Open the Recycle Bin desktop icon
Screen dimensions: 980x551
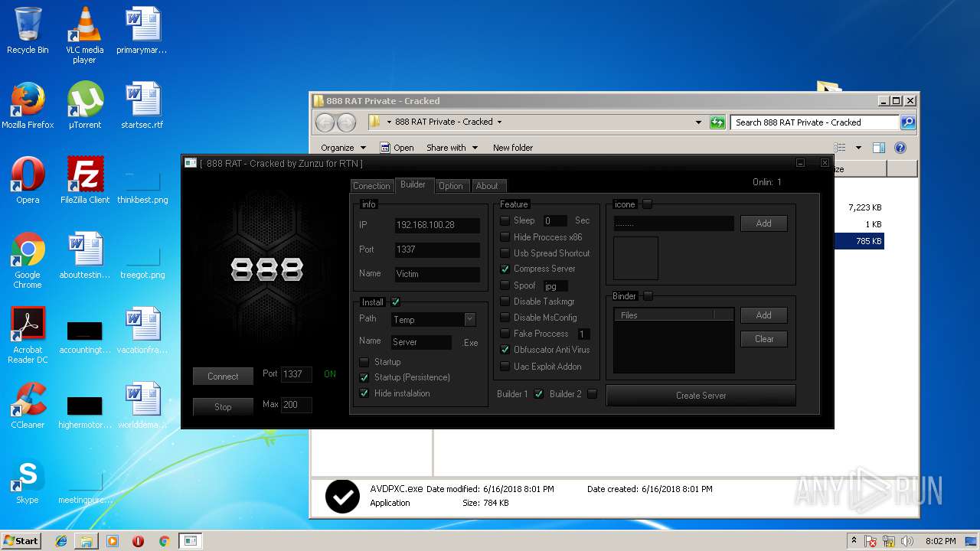(28, 31)
